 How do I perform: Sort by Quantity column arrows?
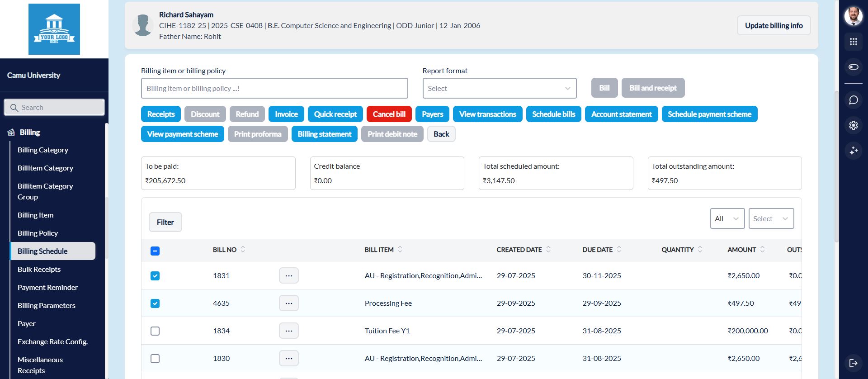[700, 249]
